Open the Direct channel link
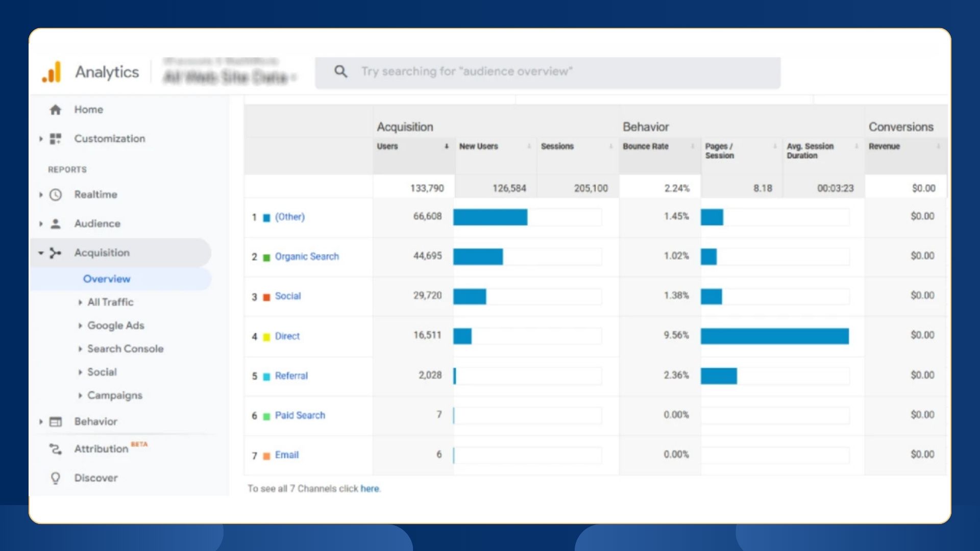This screenshot has height=551, width=980. tap(287, 336)
